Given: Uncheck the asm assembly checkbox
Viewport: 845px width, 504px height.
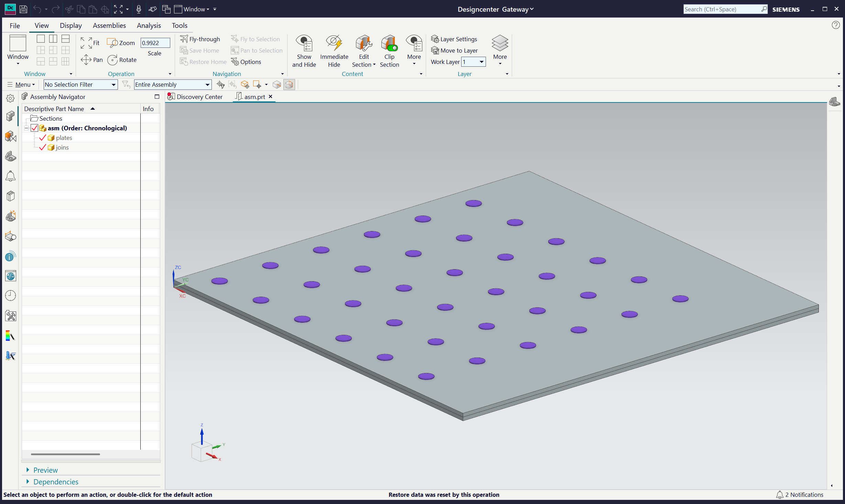Looking at the screenshot, I should [x=34, y=128].
